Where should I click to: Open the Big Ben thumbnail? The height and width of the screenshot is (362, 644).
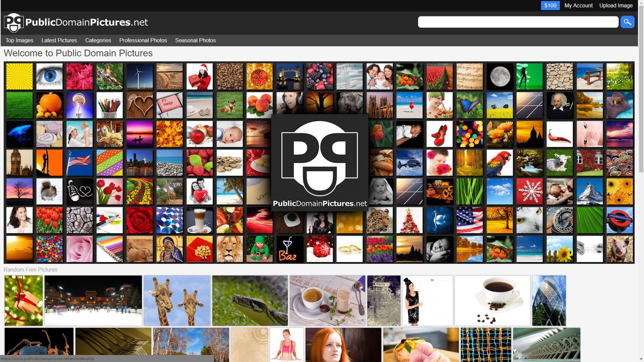pyautogui.click(x=19, y=163)
